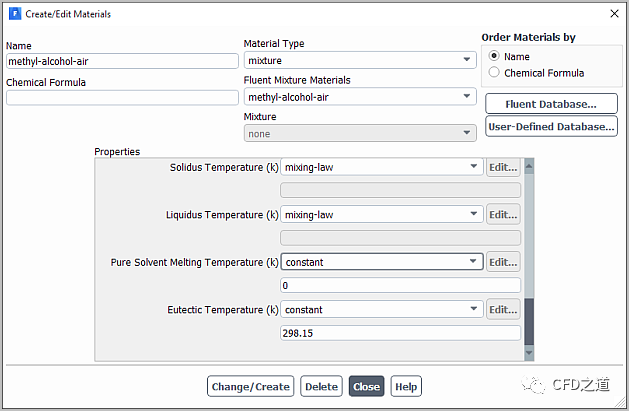Select the Name radio button
629x411 pixels.
(494, 57)
